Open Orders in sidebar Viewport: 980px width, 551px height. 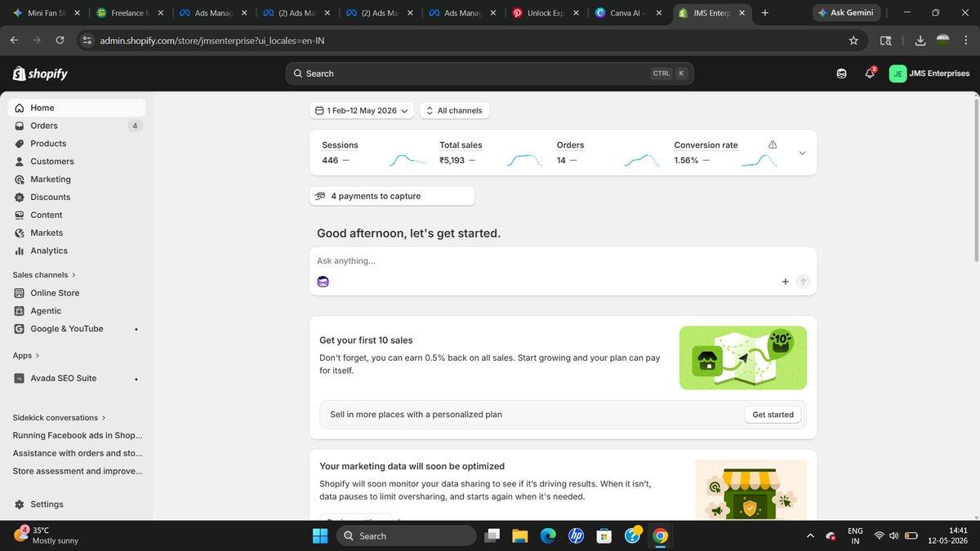[77, 126]
